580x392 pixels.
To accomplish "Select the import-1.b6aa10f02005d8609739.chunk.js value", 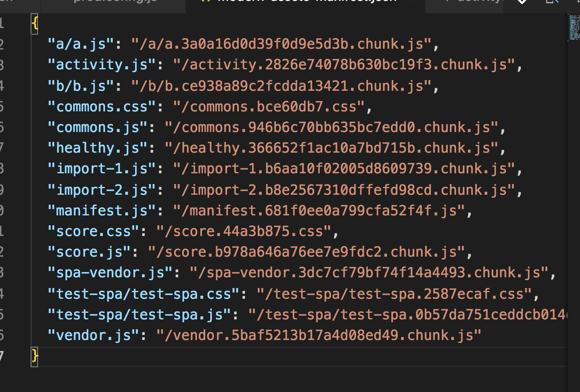I will coord(344,168).
